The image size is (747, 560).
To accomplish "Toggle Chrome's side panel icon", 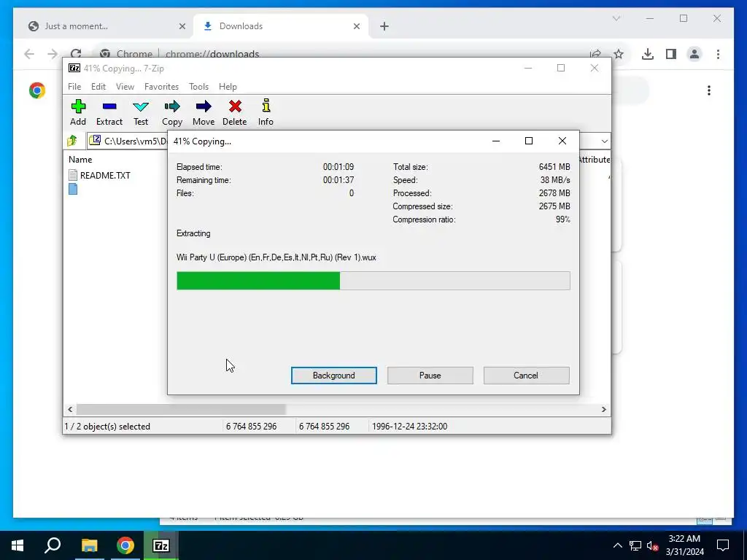I will click(x=671, y=54).
